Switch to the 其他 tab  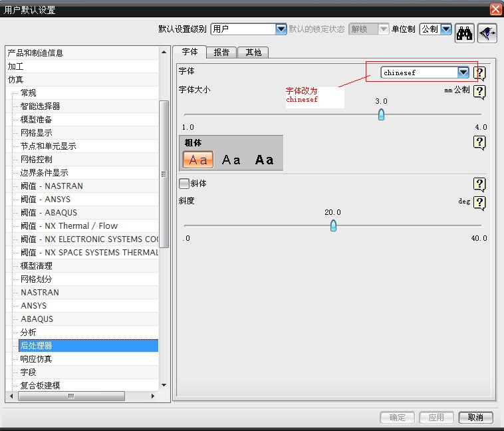[x=253, y=52]
